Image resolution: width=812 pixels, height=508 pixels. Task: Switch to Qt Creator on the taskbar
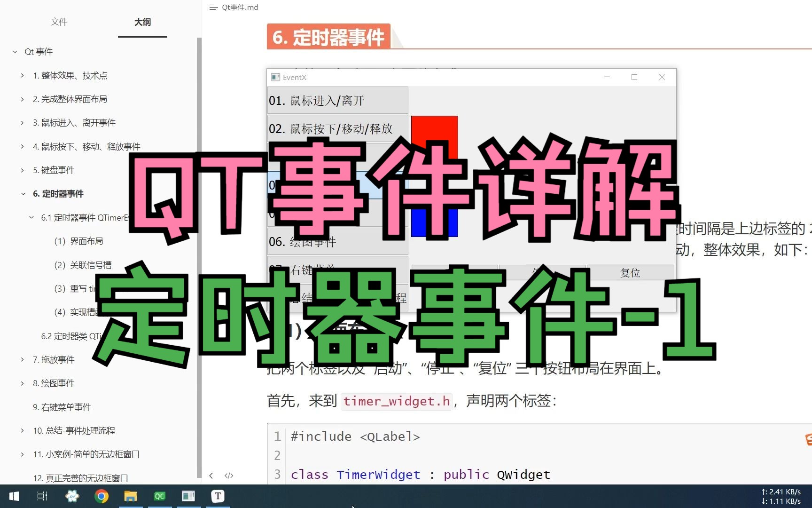pyautogui.click(x=160, y=496)
